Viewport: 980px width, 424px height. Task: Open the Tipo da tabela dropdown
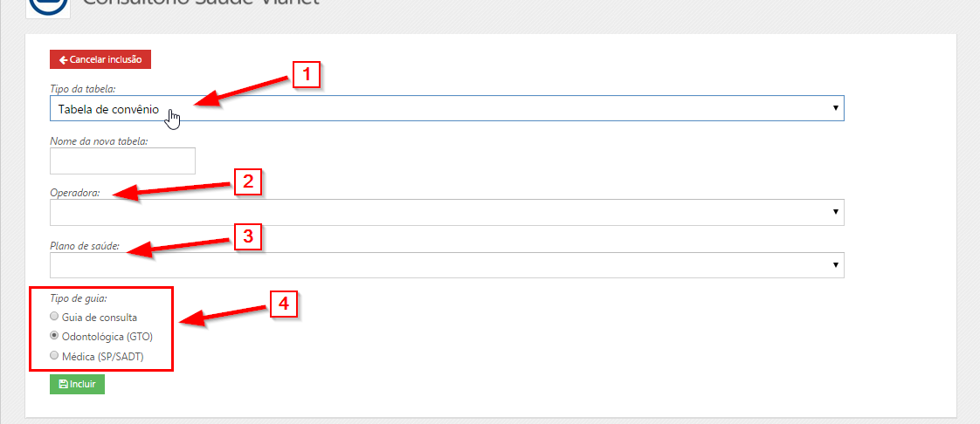point(445,108)
